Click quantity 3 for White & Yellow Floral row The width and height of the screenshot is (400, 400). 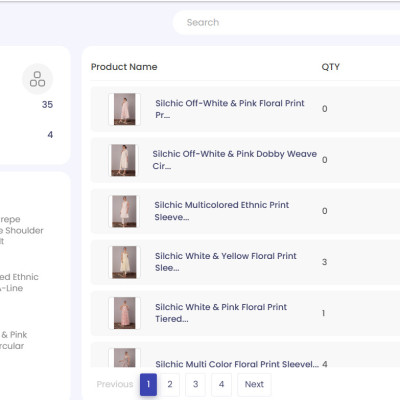pos(324,262)
